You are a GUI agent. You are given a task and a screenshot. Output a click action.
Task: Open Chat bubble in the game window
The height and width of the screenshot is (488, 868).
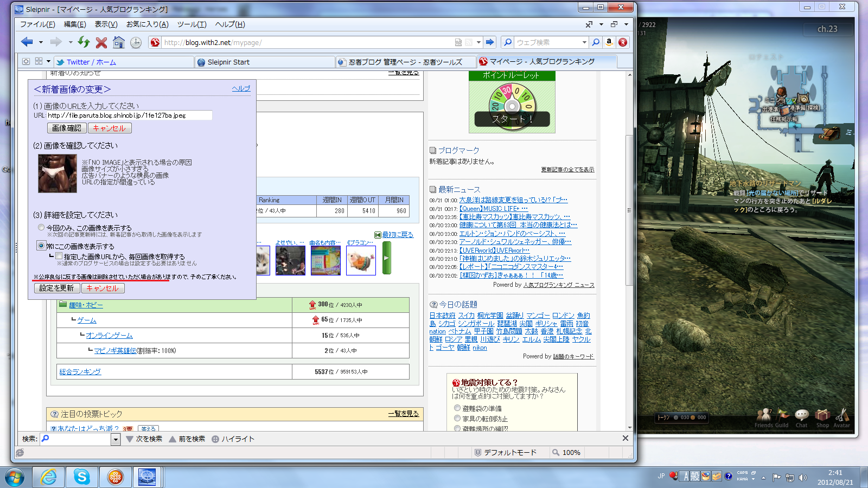click(x=801, y=418)
